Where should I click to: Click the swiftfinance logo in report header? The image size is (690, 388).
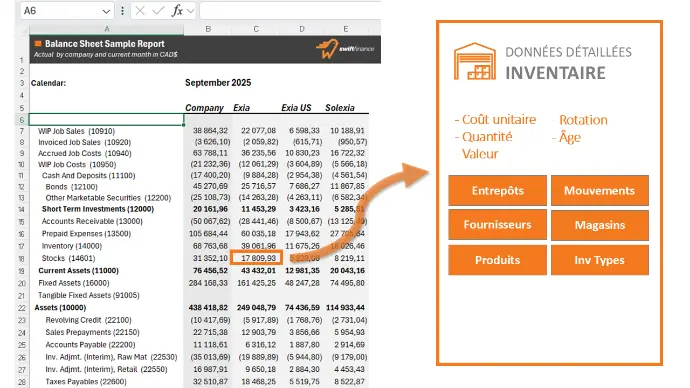345,49
